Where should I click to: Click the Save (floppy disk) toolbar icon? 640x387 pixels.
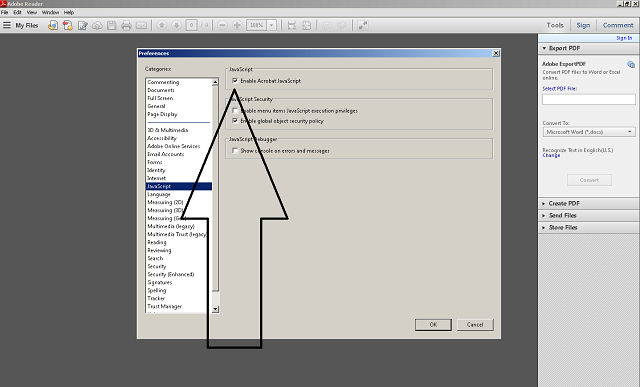click(112, 25)
